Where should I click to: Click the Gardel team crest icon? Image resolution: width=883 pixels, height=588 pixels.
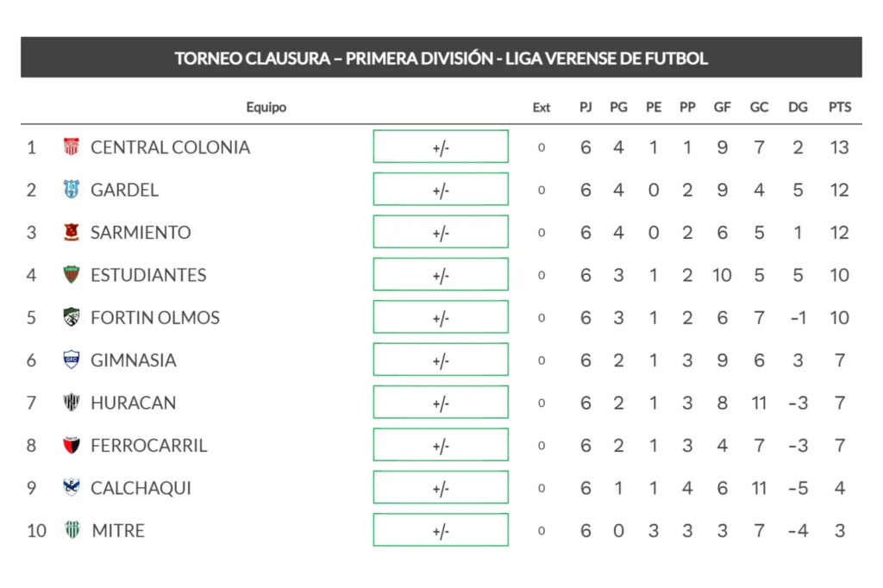72,190
